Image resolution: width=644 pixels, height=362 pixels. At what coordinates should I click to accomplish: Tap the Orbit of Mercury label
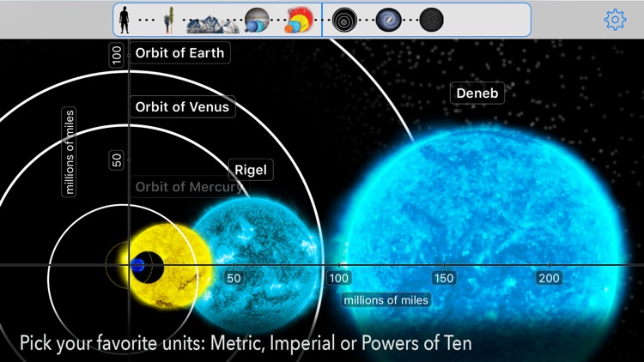[x=190, y=187]
